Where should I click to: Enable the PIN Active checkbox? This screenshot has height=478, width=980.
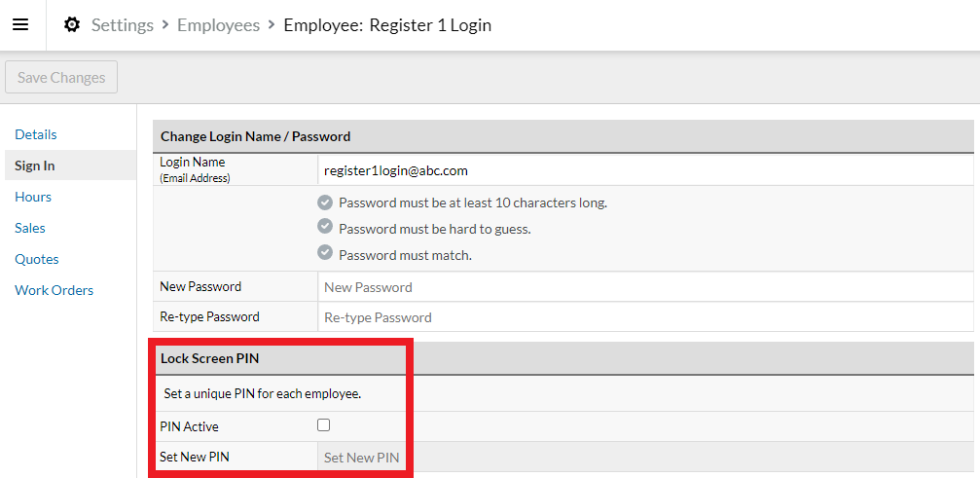pyautogui.click(x=324, y=424)
